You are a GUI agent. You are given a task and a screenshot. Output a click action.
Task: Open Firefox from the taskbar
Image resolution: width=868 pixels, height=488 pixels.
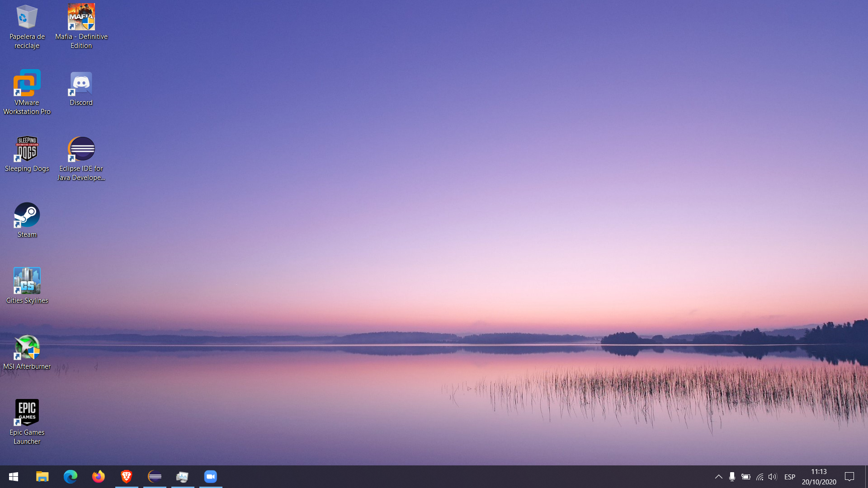click(x=99, y=477)
